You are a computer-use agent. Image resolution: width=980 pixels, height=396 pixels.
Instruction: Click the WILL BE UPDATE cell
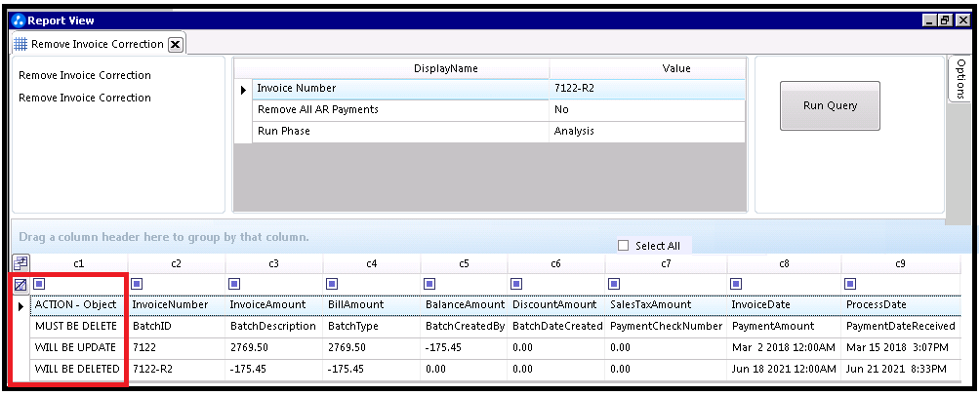(79, 348)
